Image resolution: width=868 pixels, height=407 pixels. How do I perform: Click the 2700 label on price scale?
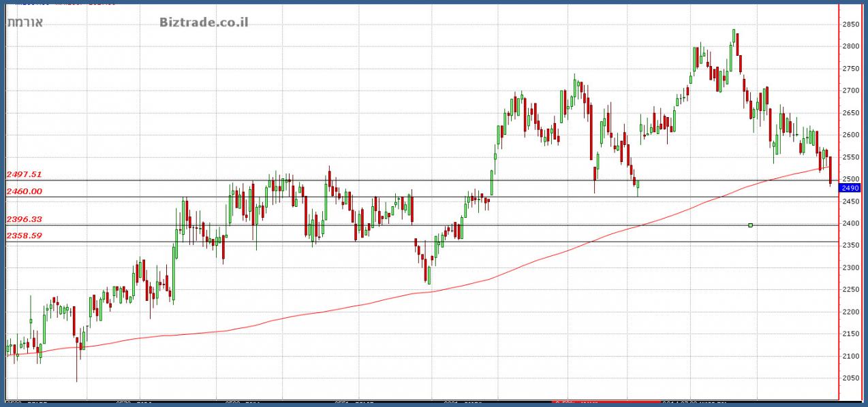[x=850, y=91]
